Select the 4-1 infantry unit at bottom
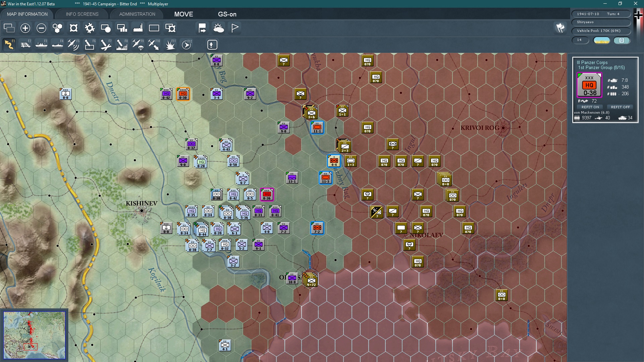This screenshot has width=644, height=362. click(225, 345)
